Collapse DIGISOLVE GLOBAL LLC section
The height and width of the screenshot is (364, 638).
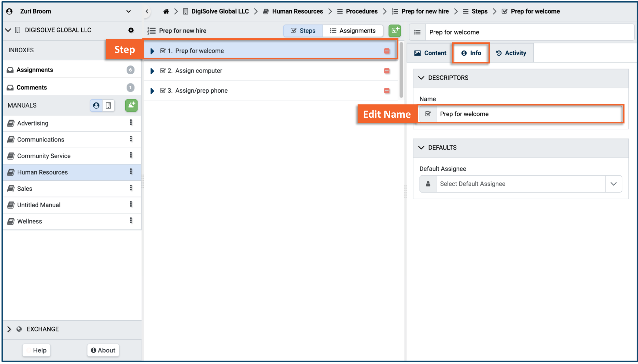(x=8, y=30)
